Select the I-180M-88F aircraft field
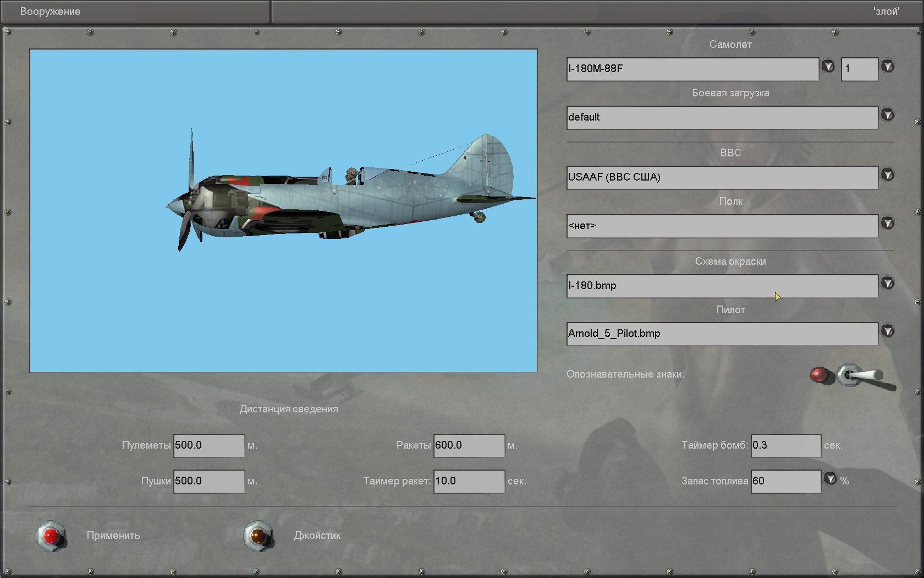This screenshot has width=924, height=578. tap(692, 69)
